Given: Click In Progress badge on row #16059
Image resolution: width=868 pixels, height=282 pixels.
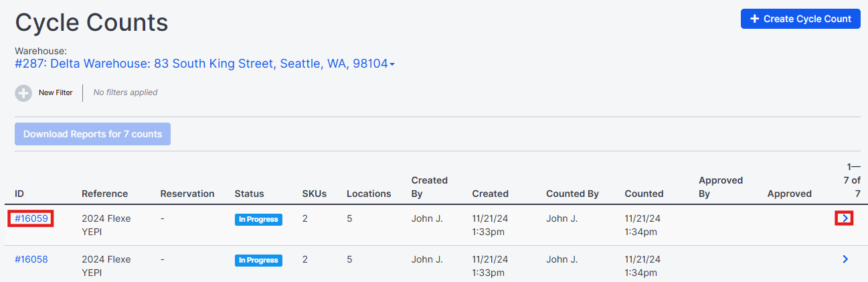Looking at the screenshot, I should coord(258,220).
